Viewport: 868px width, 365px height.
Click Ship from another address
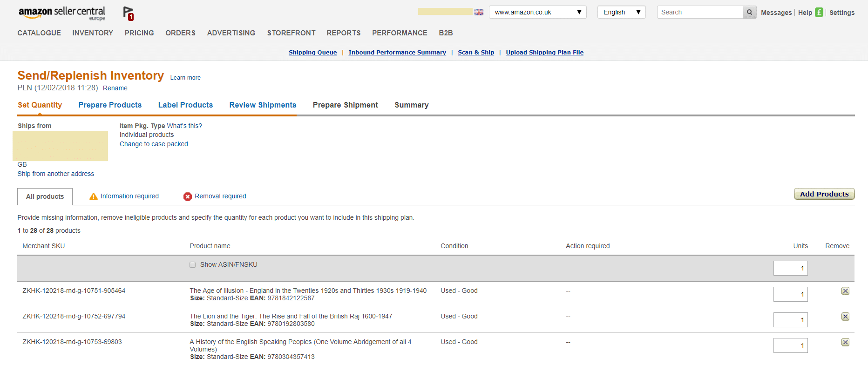[56, 174]
